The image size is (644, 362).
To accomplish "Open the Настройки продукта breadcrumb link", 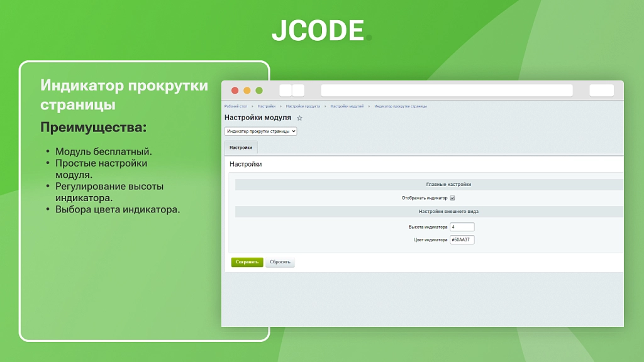I will 303,106.
